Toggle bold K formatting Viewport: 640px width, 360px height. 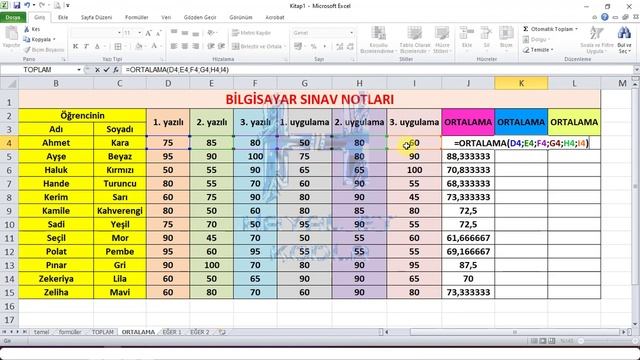[x=76, y=47]
